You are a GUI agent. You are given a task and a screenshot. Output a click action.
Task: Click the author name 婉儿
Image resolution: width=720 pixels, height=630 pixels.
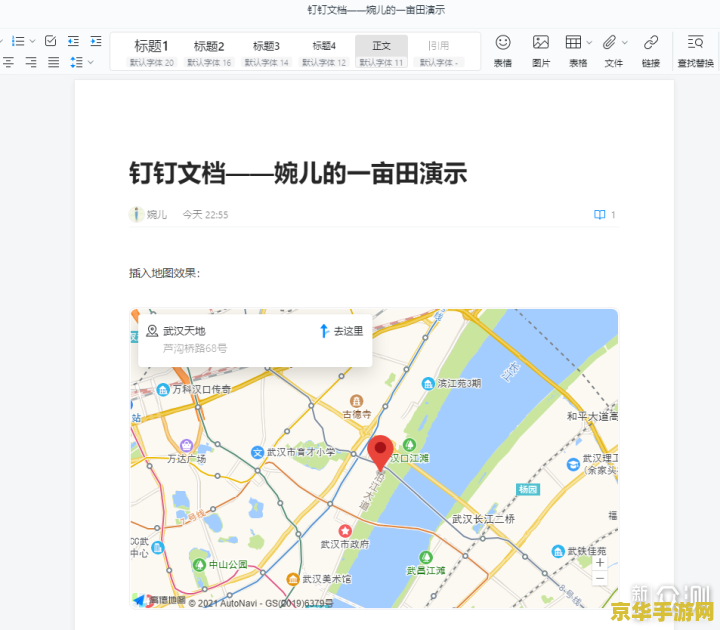(x=157, y=214)
